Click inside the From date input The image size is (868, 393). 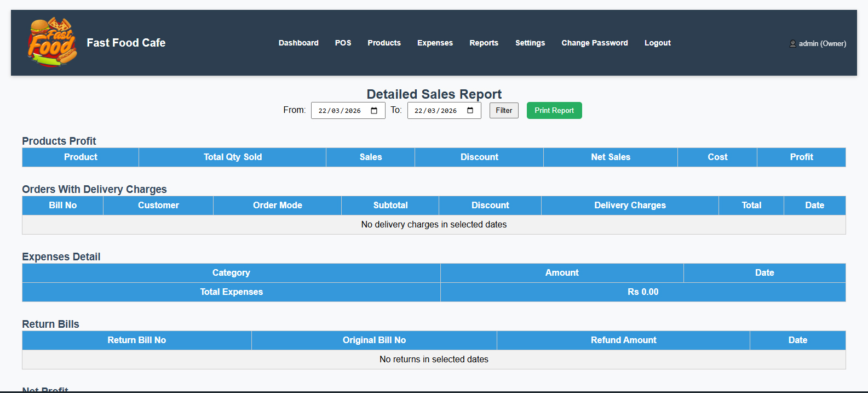pyautogui.click(x=340, y=111)
